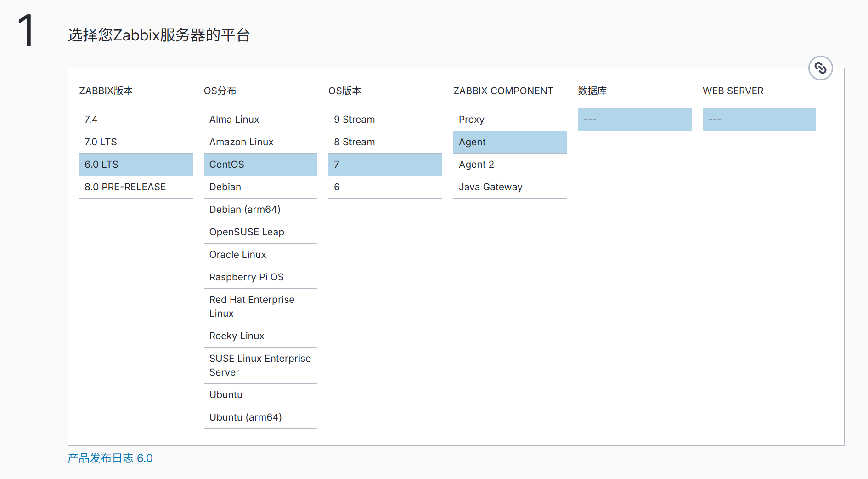Choose the Agent component
Image resolution: width=868 pixels, height=479 pixels.
click(510, 142)
